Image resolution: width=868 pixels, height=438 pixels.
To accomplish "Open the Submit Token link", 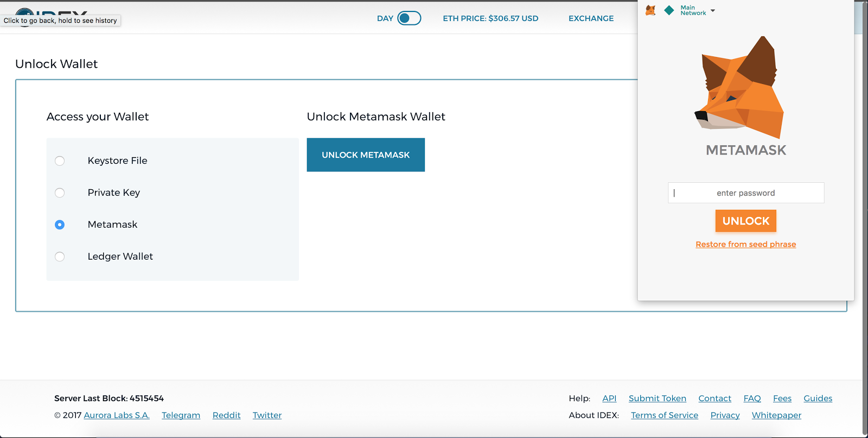I will [658, 398].
